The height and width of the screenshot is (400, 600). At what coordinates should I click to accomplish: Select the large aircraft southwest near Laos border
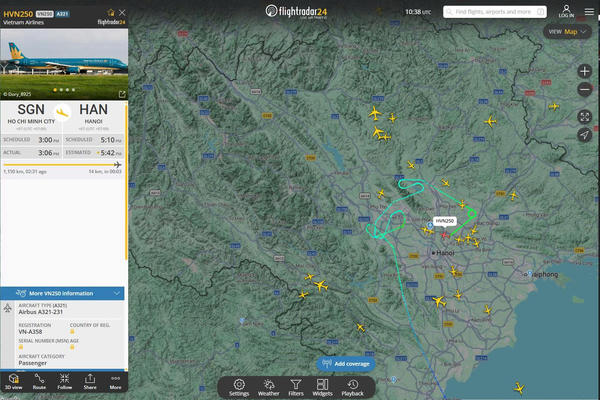tap(321, 285)
